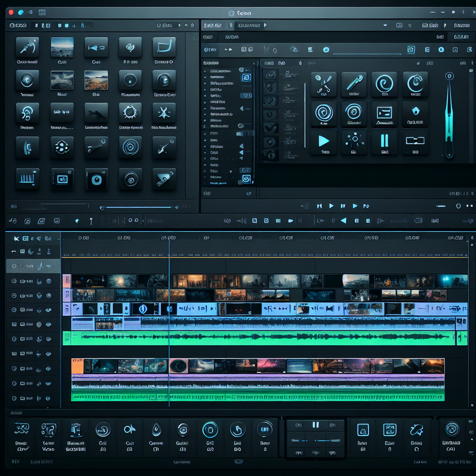
Task: Collapse a chevron in the media browser sidebar list
Action: pyautogui.click(x=240, y=107)
